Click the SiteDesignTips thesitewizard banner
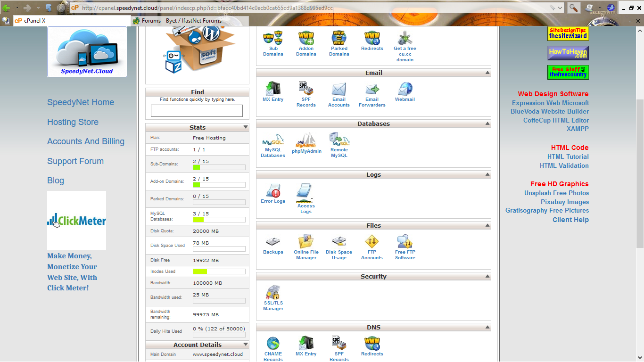This screenshot has width=644, height=362. point(568,33)
